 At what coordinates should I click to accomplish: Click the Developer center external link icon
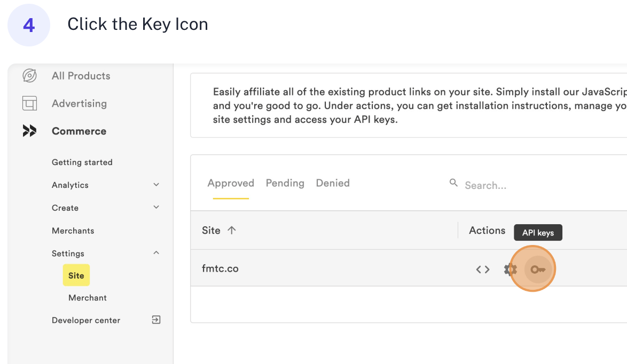pyautogui.click(x=156, y=320)
